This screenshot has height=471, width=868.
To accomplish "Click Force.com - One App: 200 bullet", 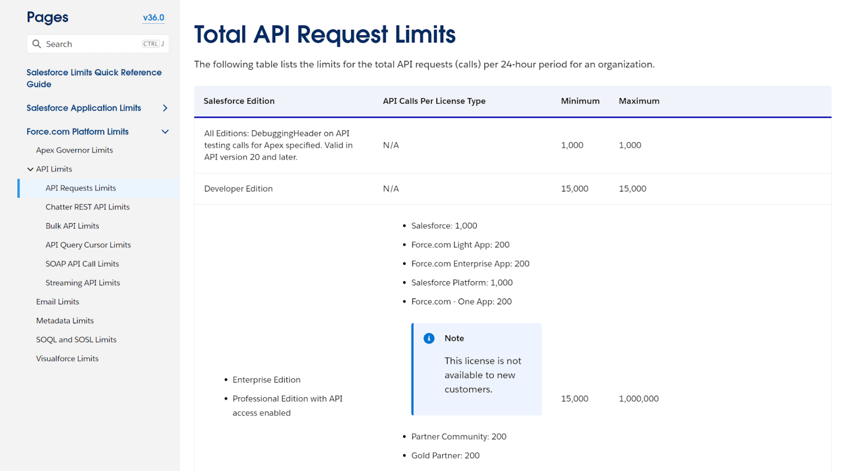I will 461,302.
